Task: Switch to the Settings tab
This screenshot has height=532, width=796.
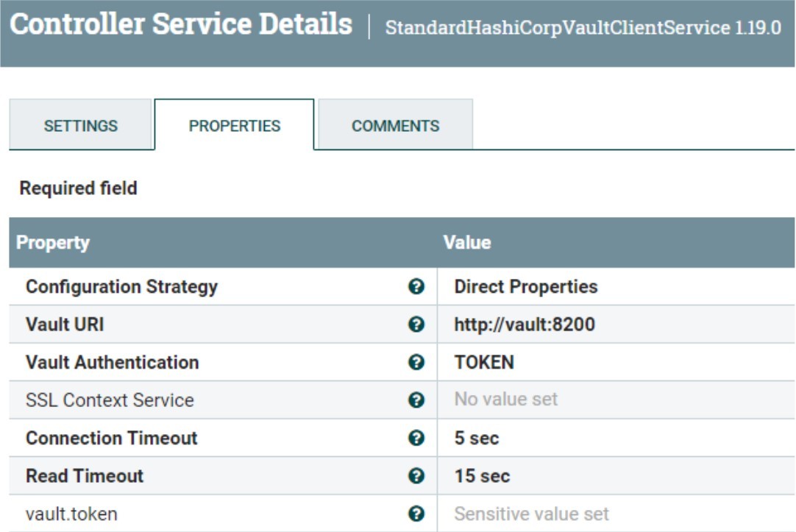Action: click(81, 125)
